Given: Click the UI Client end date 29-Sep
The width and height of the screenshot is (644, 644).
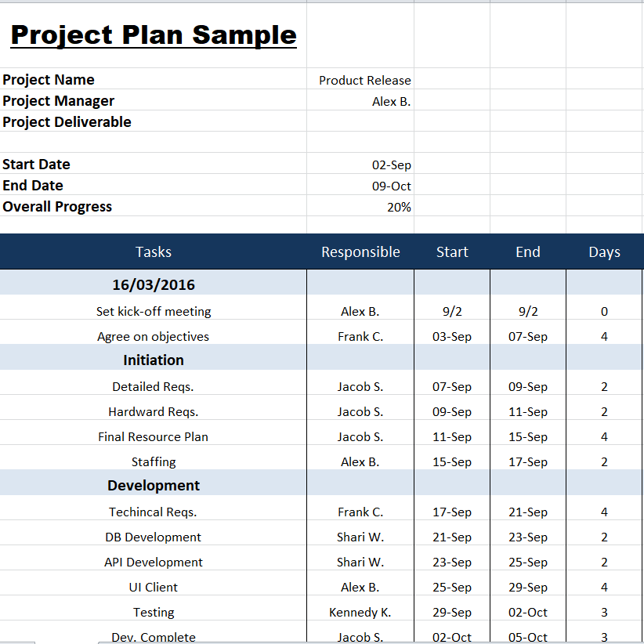Looking at the screenshot, I should (x=528, y=588).
